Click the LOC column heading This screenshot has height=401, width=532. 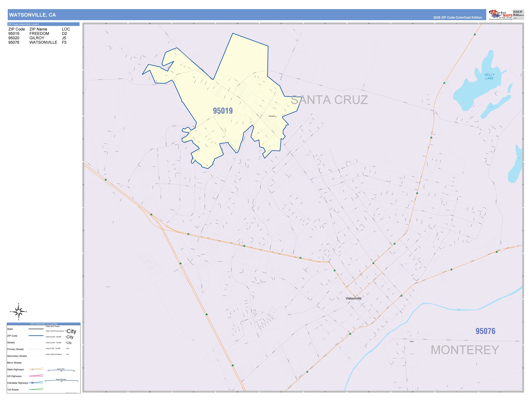pyautogui.click(x=66, y=29)
